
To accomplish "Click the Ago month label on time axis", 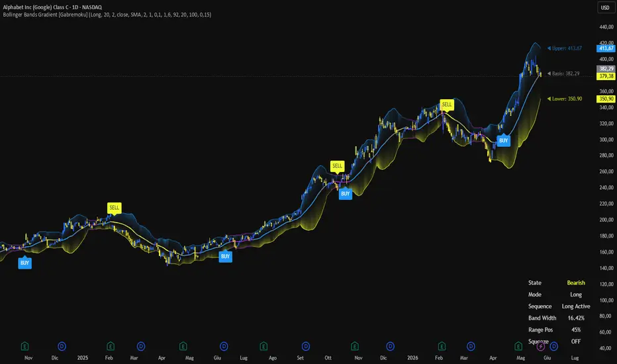I will coord(273,357).
